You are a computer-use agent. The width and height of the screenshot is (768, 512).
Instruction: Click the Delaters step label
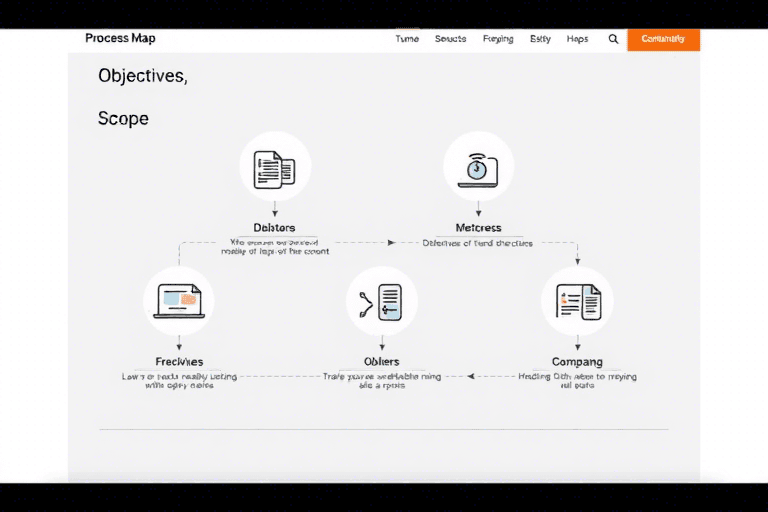click(x=274, y=228)
